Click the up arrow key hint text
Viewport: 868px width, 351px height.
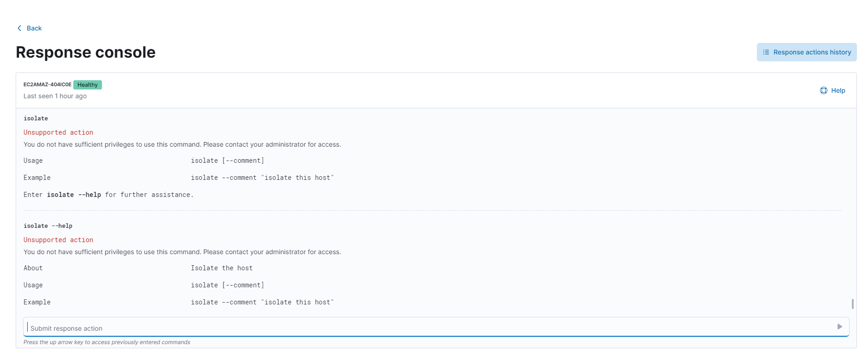(107, 342)
